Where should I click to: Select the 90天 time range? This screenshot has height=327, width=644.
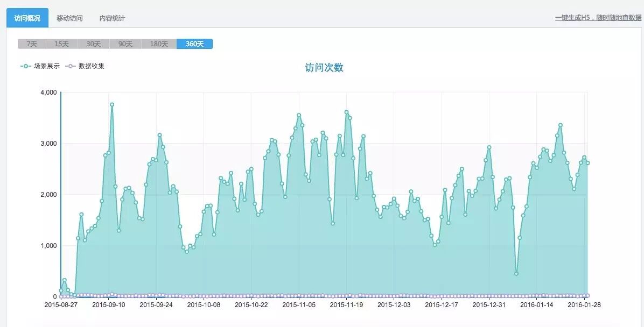[x=125, y=44]
